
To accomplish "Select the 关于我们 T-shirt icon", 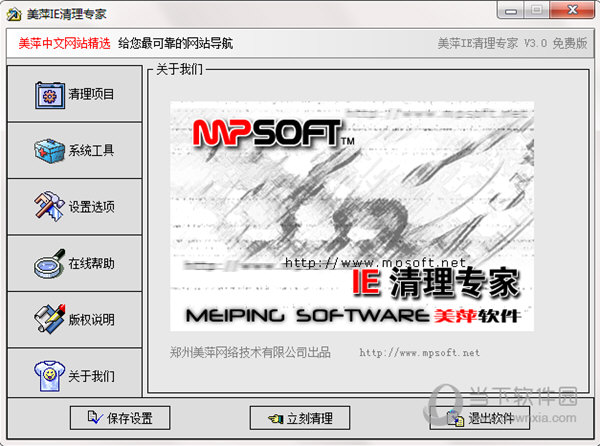I will tap(49, 376).
